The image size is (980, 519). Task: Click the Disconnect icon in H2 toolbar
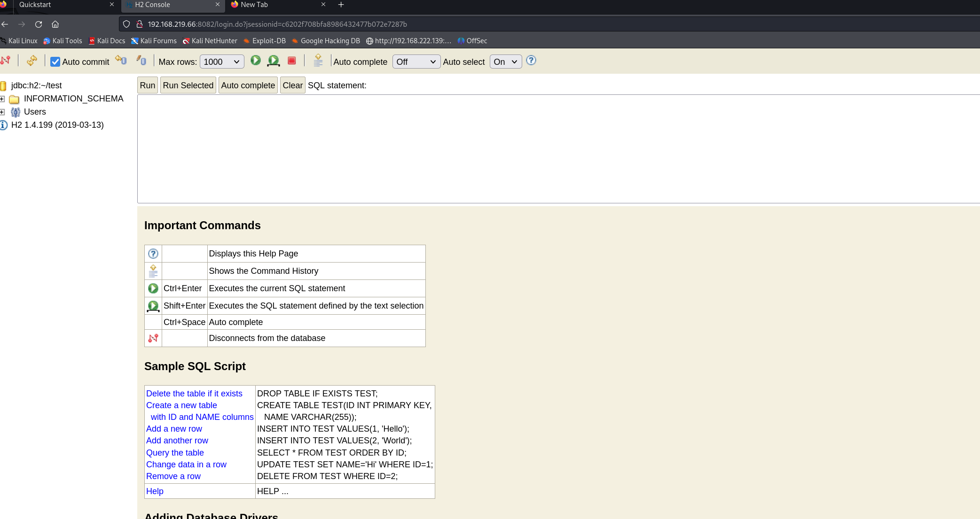click(x=6, y=61)
